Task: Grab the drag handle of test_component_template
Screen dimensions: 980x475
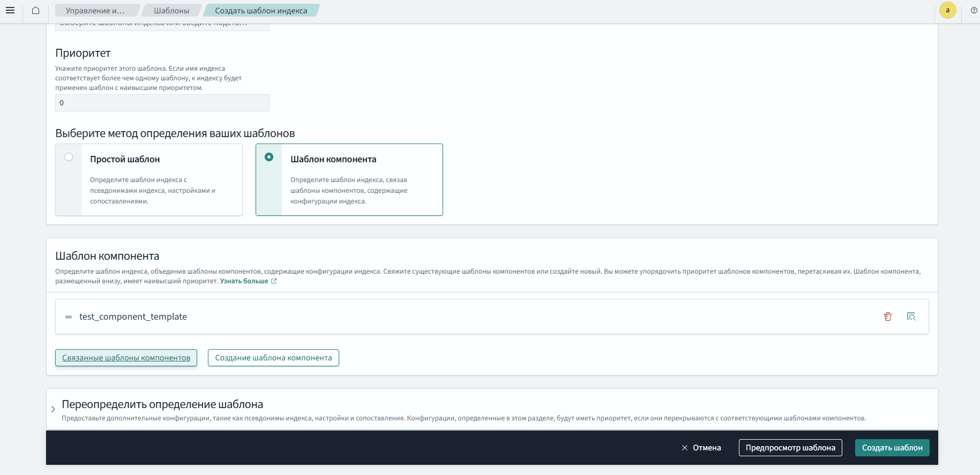Action: [x=69, y=317]
